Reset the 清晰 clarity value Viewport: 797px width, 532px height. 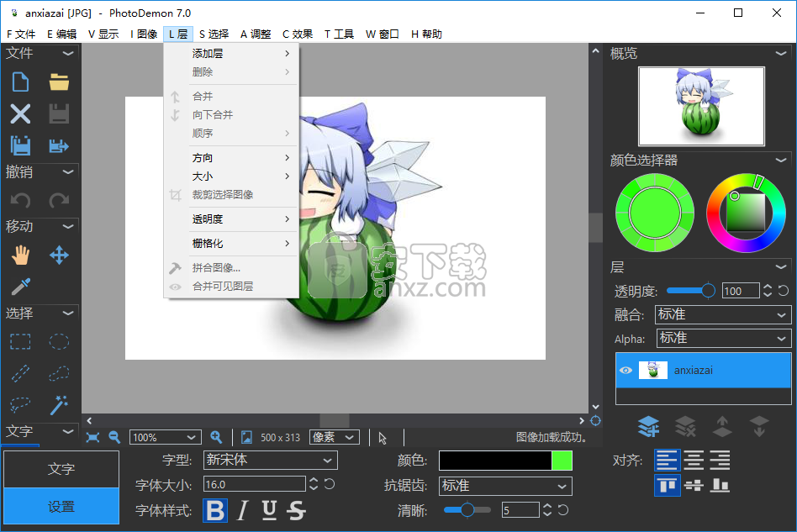tap(563, 509)
